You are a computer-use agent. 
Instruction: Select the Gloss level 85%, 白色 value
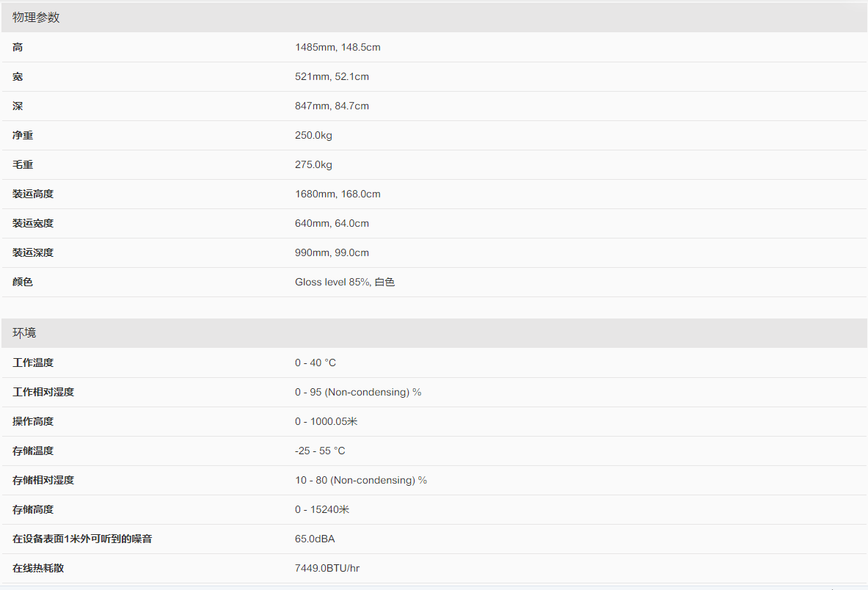coord(345,283)
